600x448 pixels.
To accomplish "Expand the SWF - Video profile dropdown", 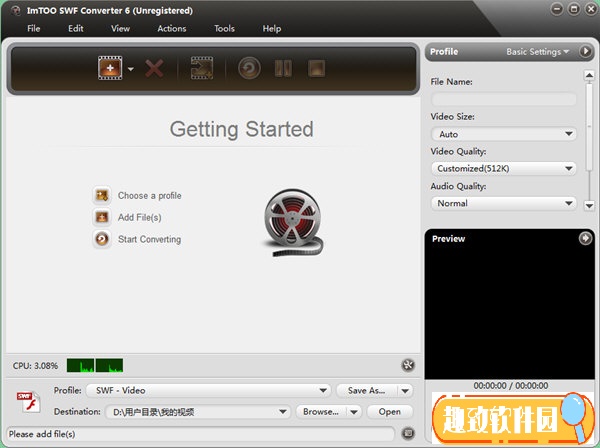I will tap(206, 391).
